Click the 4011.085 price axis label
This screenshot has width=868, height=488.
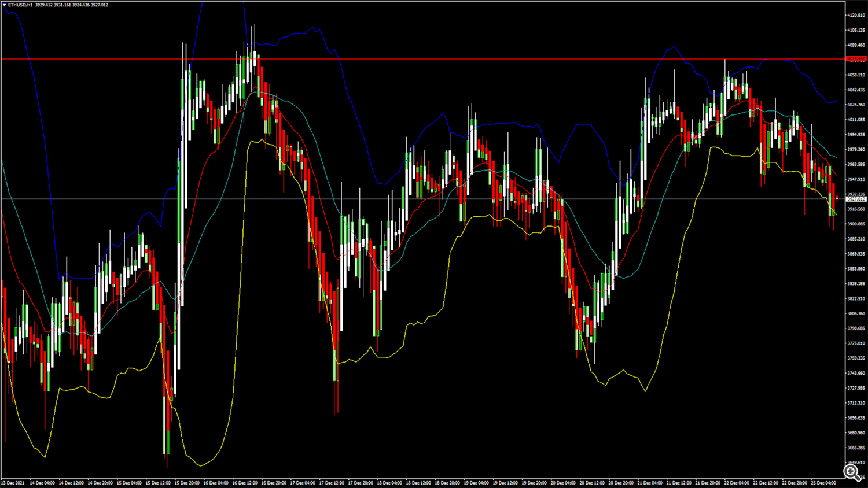856,120
